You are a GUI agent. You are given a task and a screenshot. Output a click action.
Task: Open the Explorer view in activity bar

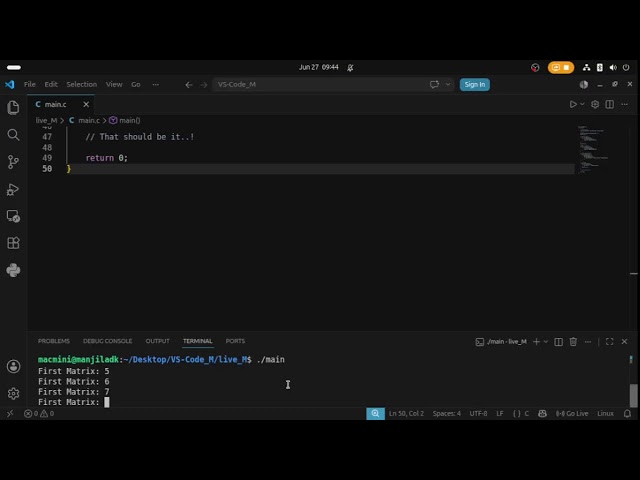click(x=13, y=108)
